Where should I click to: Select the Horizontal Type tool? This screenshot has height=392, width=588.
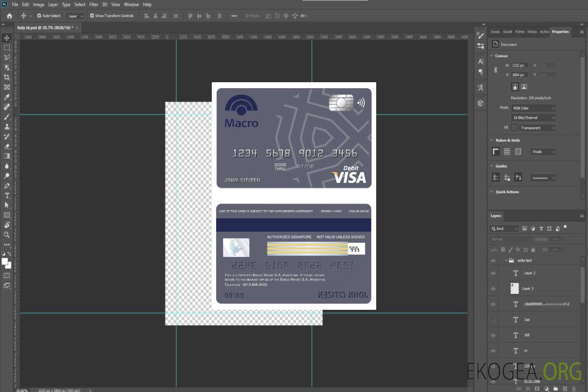pyautogui.click(x=7, y=195)
